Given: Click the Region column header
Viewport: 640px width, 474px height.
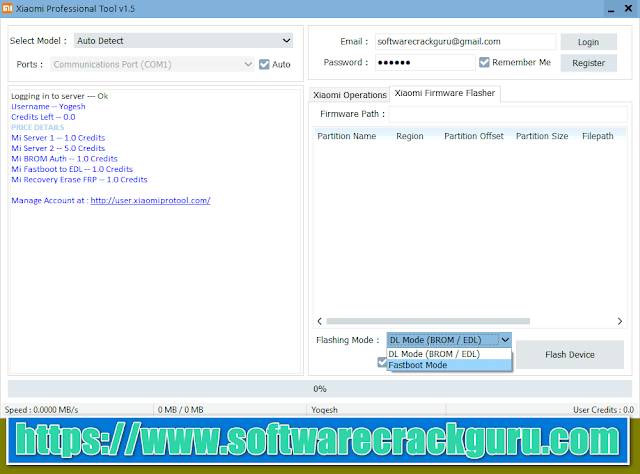Looking at the screenshot, I should coord(409,136).
